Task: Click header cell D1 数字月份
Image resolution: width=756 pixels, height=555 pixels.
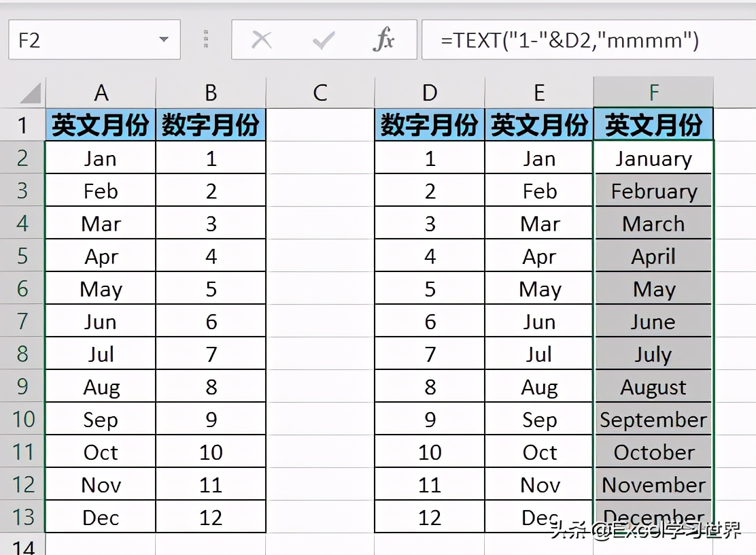Action: coord(430,125)
